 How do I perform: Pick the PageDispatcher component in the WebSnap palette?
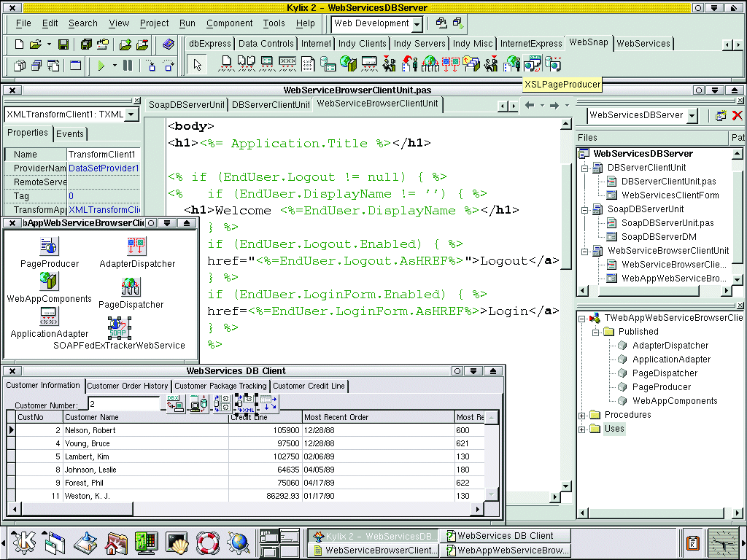430,64
